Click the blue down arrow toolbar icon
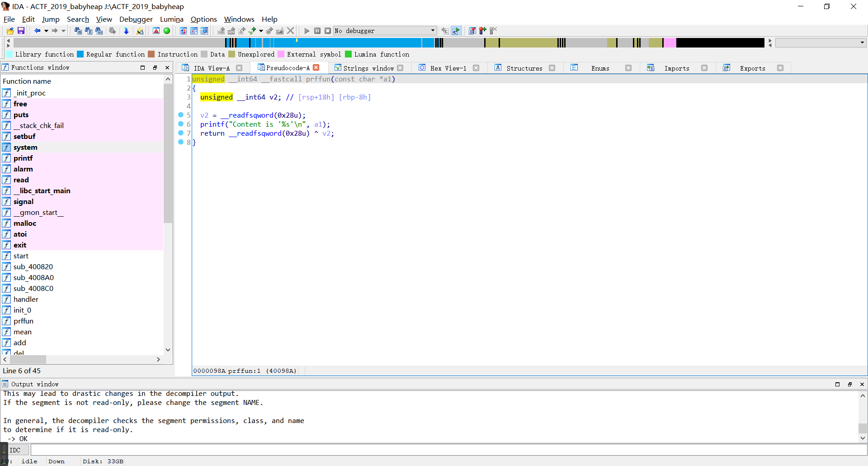Screen dimensions: 868x466 click(x=126, y=31)
